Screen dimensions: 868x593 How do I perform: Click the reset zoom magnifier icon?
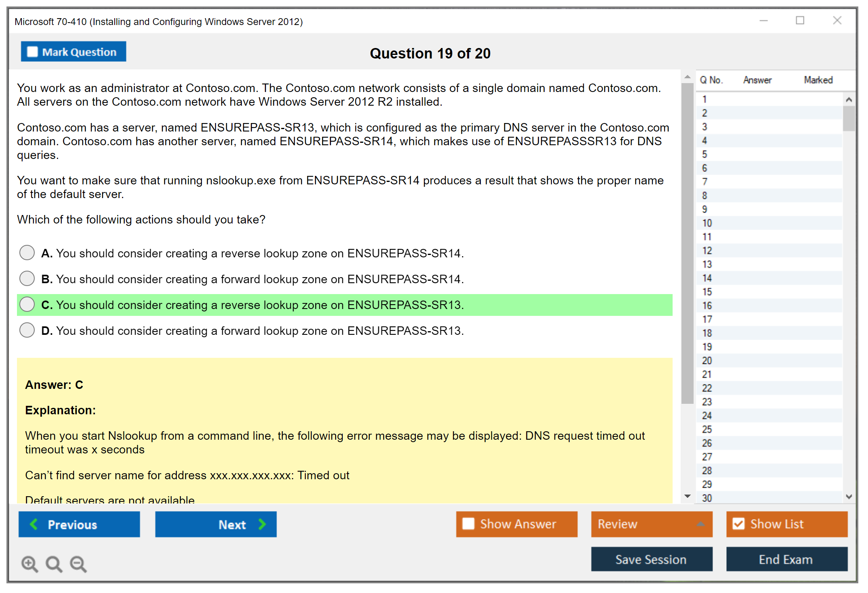click(54, 564)
